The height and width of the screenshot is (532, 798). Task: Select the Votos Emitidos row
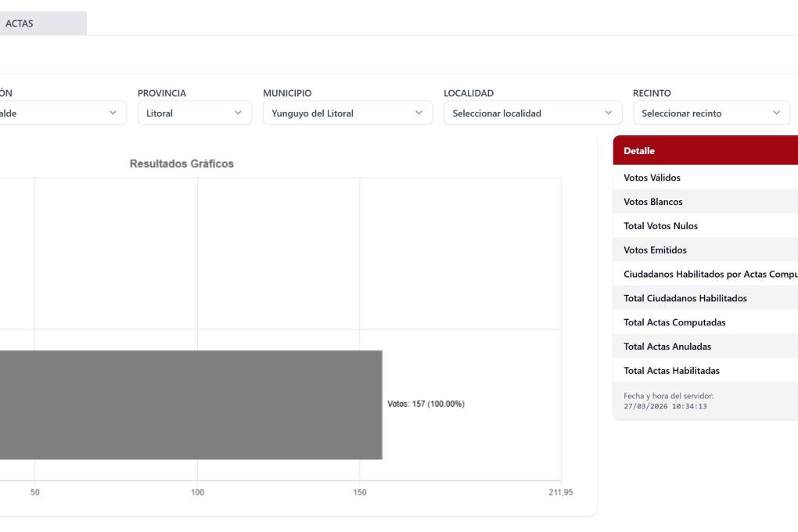click(x=704, y=250)
